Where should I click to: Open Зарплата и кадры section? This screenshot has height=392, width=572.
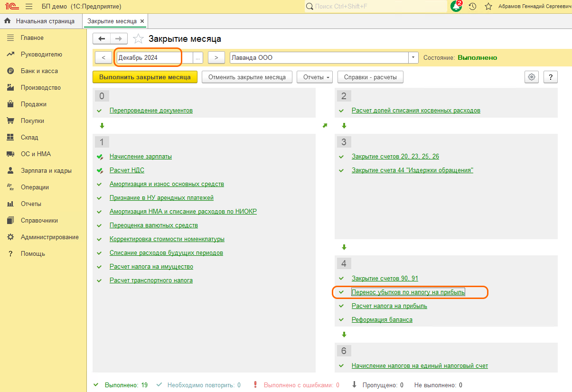pyautogui.click(x=46, y=170)
